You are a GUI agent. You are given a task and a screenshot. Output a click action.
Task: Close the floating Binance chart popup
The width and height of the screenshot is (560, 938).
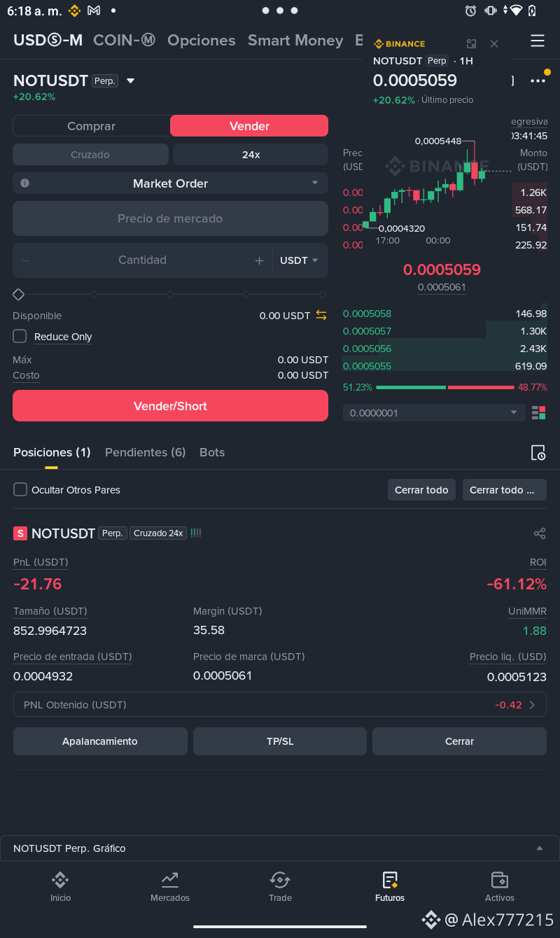point(494,43)
